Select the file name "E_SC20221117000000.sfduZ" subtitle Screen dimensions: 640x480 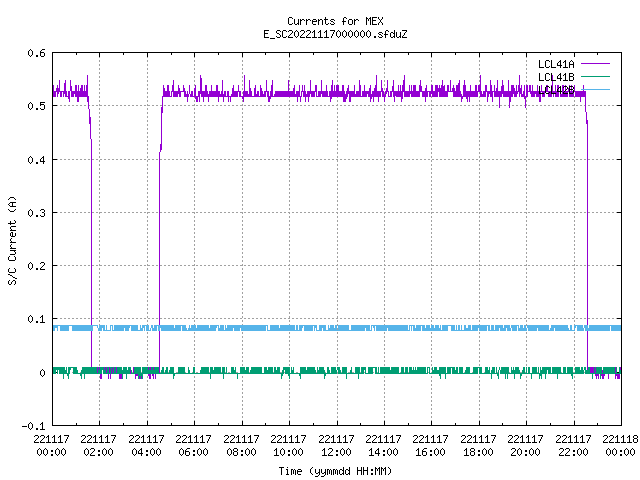335,34
